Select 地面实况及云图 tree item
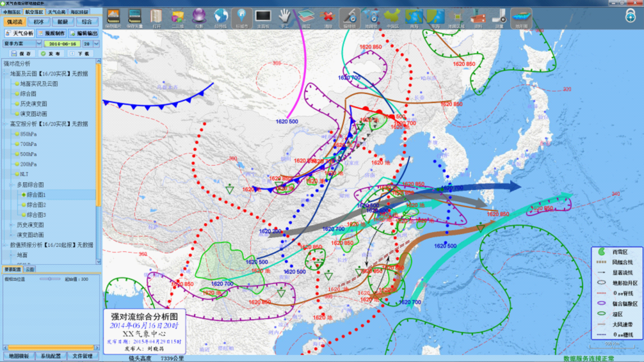Screen dimensions: 644x362 coord(39,84)
